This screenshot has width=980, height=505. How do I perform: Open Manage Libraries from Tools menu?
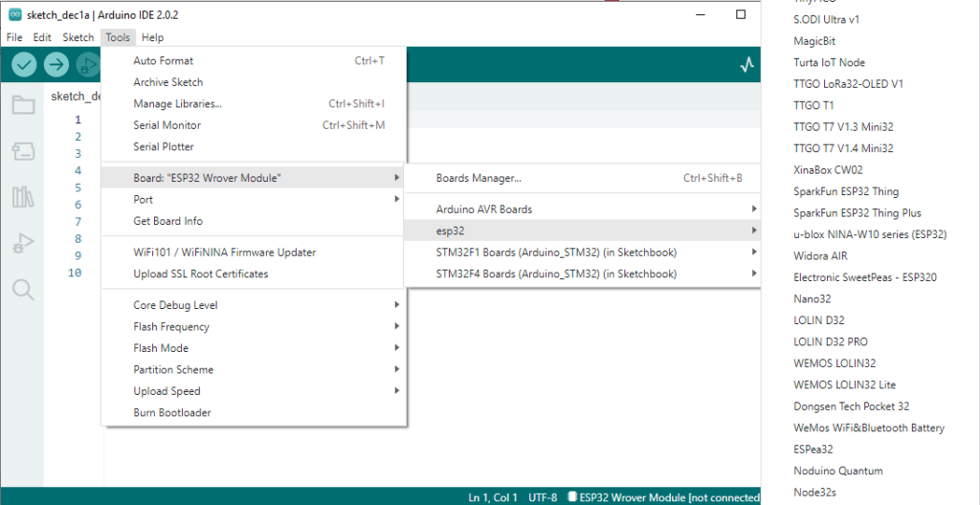click(255, 103)
